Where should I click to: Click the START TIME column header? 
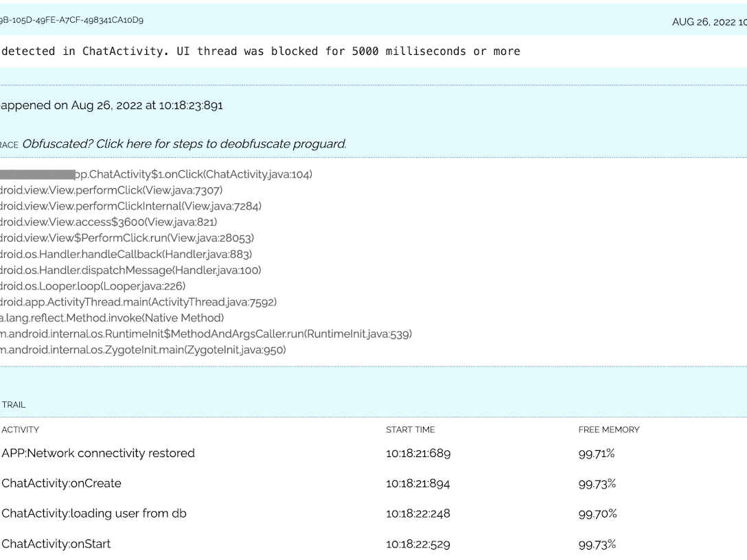[x=410, y=430]
